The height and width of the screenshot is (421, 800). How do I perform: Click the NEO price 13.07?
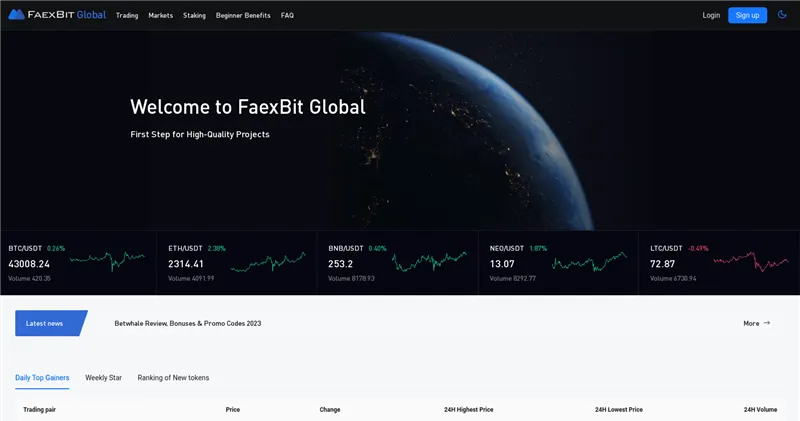(x=502, y=264)
